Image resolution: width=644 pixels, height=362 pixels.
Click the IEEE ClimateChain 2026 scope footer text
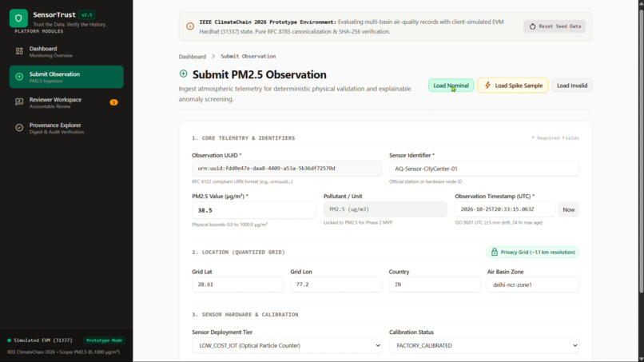tap(63, 352)
